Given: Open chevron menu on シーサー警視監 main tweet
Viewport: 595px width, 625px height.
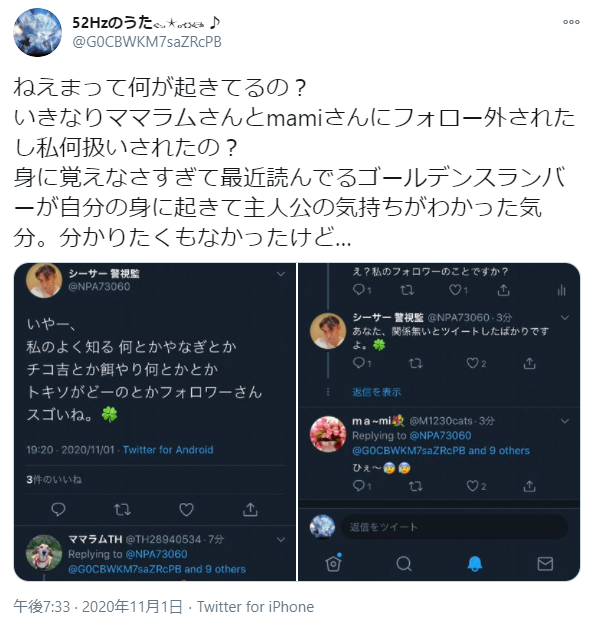Looking at the screenshot, I should coord(281,274).
